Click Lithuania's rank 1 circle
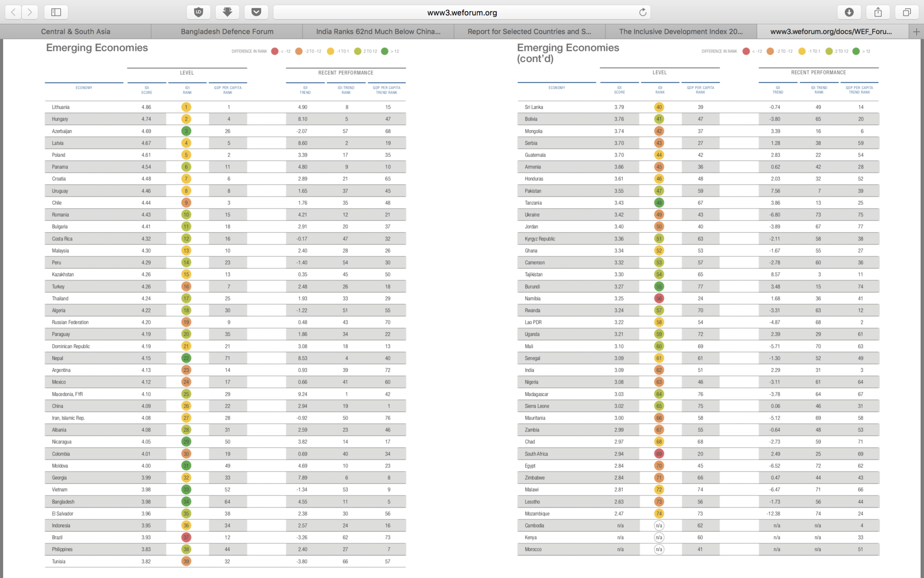 tap(186, 107)
